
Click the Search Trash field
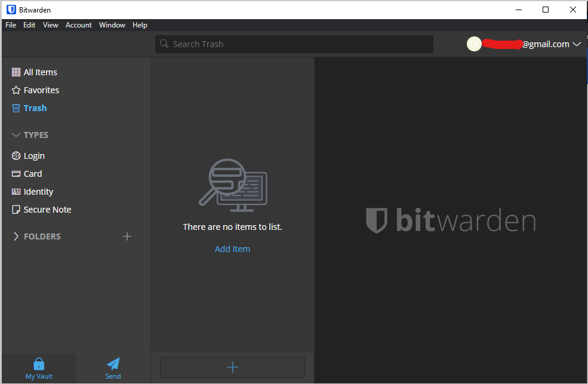294,44
